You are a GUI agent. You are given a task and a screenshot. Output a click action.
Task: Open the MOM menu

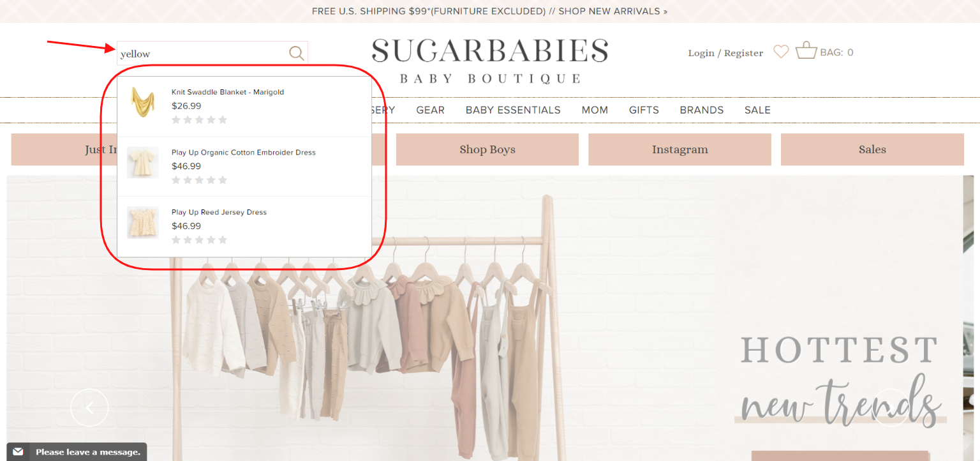[595, 110]
